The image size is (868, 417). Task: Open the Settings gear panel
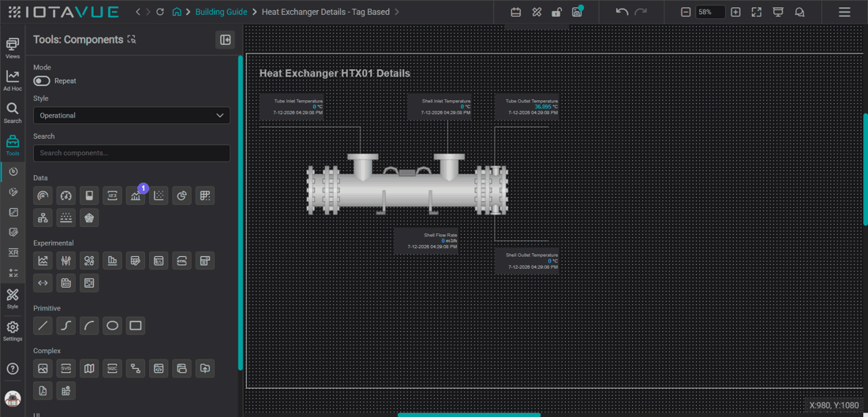12,331
